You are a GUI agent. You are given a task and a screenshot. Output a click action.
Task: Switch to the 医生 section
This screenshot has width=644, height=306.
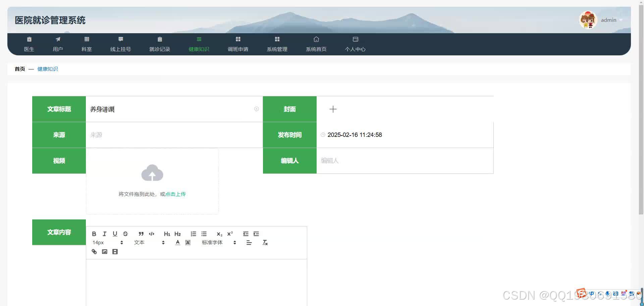click(29, 44)
